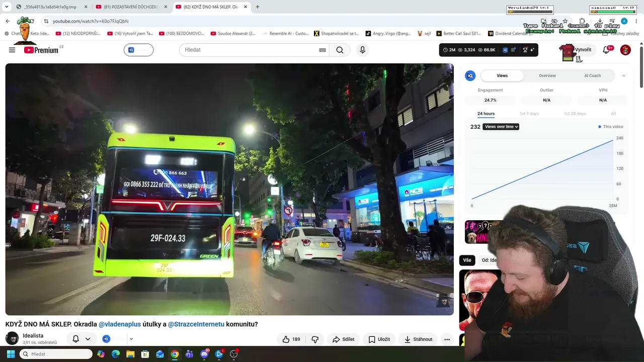Switch to the POZASTAVENÍ DŮCHODU browser tab
The height and width of the screenshot is (362, 644).
tap(132, 7)
